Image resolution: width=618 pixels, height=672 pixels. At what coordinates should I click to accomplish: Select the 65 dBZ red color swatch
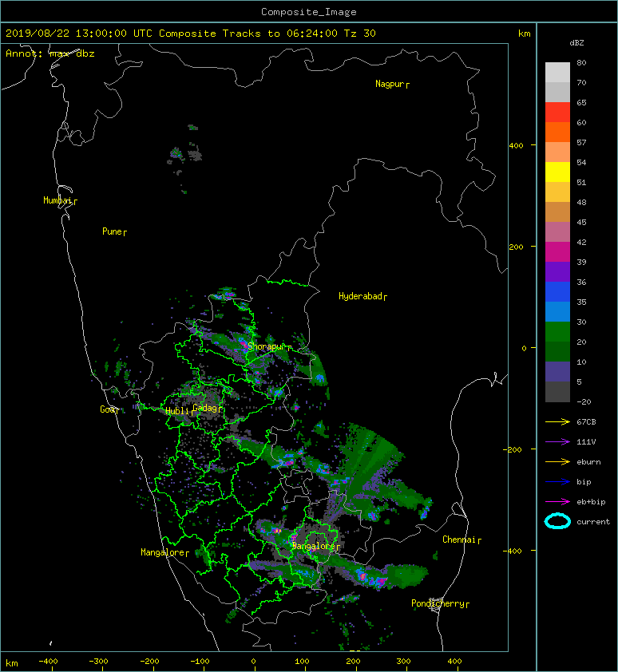pos(557,113)
